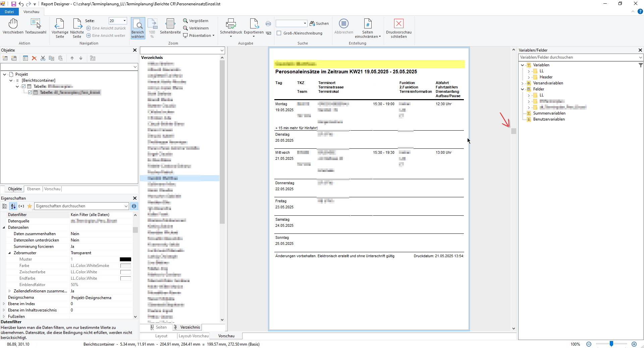Viewport: 644px width, 348px height.
Task: Click Druckvorschau schließen
Action: point(399,28)
